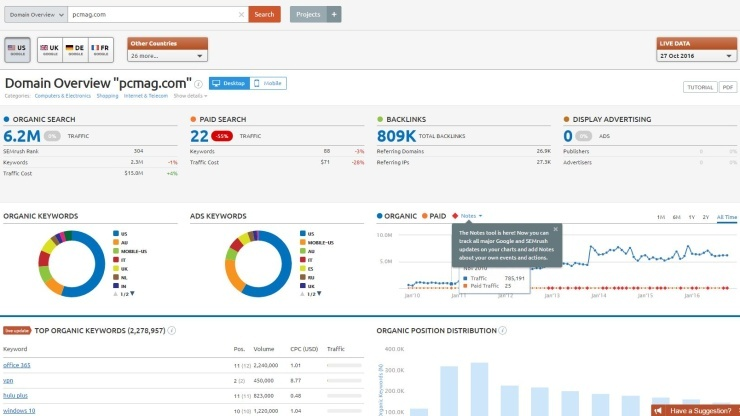Switch to Mobile view
Screen dimensions: 740x416
[x=268, y=84]
